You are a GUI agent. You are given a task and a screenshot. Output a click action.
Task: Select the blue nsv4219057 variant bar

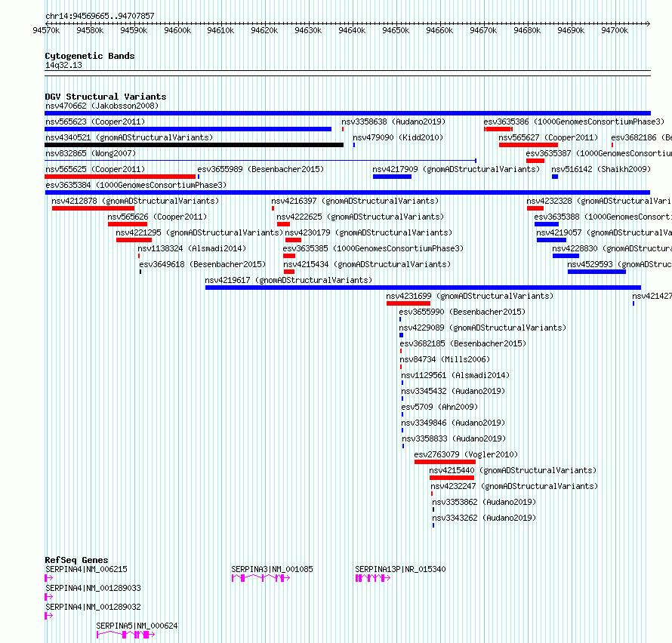[552, 240]
